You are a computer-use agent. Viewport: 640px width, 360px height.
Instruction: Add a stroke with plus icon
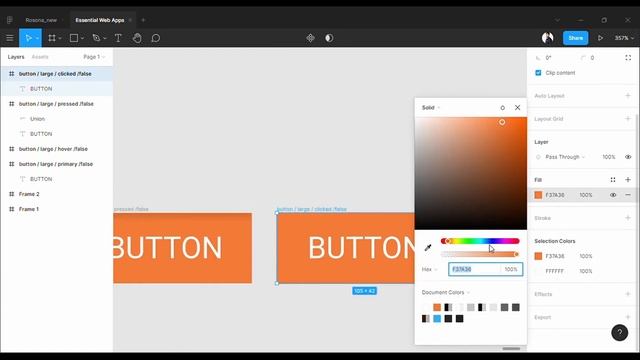(x=628, y=218)
